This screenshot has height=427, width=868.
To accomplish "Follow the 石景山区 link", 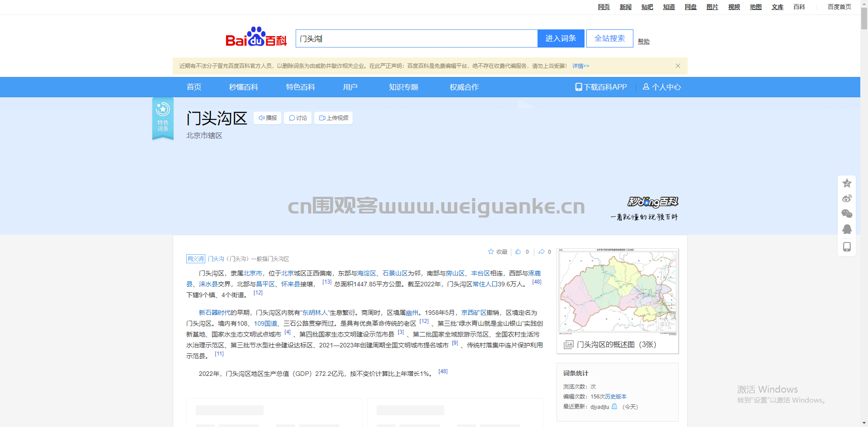I will click(x=395, y=273).
